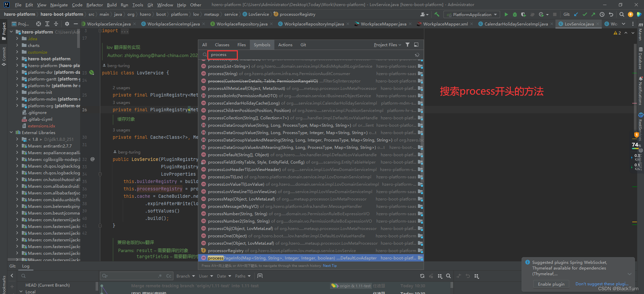Close the LovService.java tab

coord(597,24)
